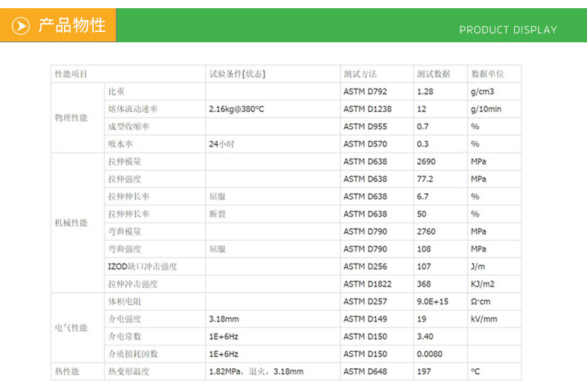Click ASTM D792 test method
This screenshot has height=392, width=587.
365,91
